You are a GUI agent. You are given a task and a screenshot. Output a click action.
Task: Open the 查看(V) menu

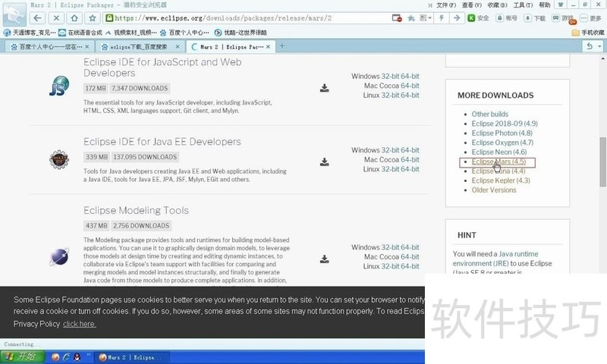click(x=472, y=5)
